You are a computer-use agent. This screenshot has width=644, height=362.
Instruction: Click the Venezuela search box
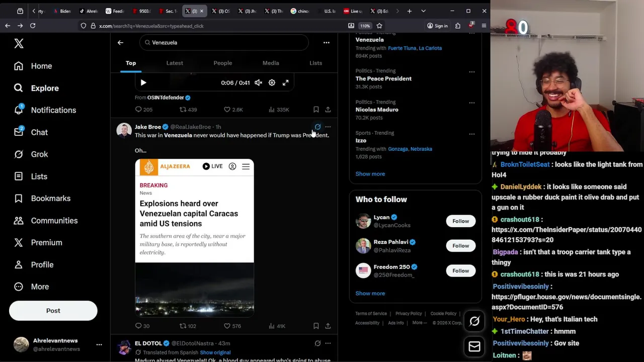point(224,43)
